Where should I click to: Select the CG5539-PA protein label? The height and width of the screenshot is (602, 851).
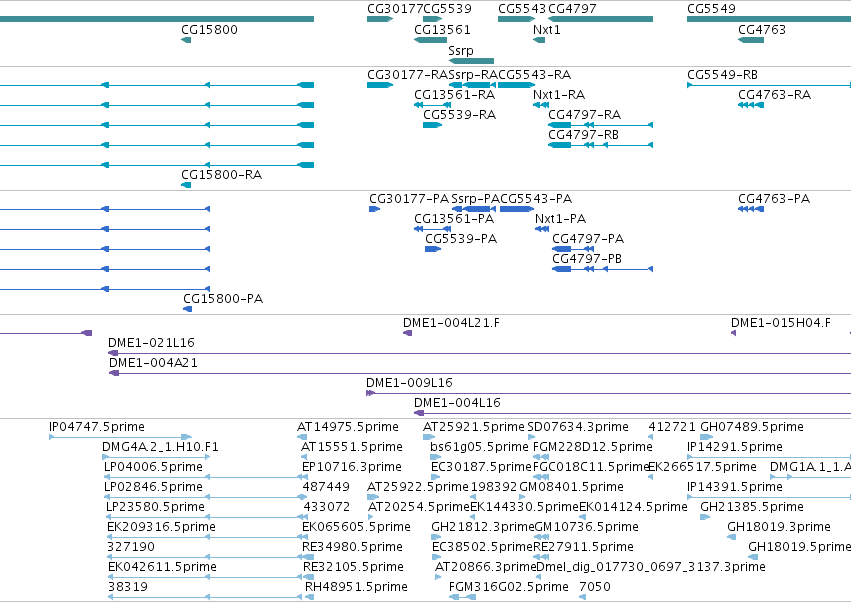coord(461,239)
